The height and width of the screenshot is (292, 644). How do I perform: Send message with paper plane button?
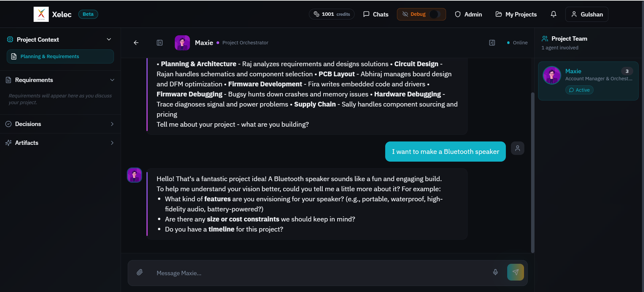tap(515, 272)
